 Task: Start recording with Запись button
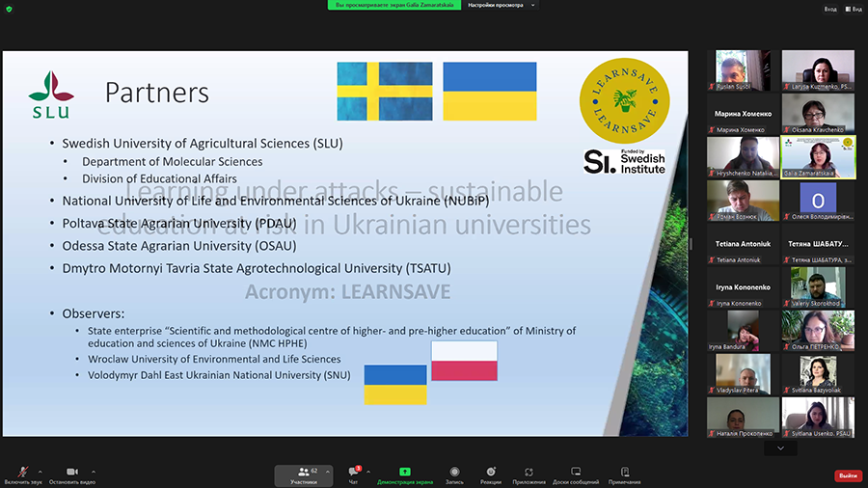pos(454,475)
